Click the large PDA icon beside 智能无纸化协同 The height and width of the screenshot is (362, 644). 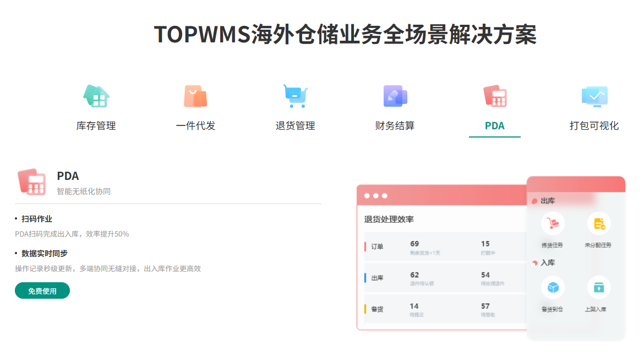click(x=31, y=182)
